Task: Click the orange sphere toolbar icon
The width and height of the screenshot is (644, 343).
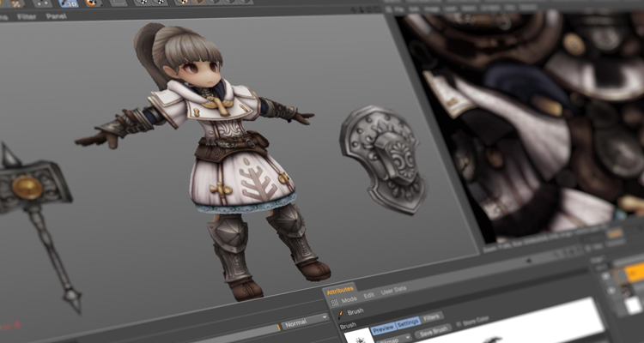Action: click(94, 3)
